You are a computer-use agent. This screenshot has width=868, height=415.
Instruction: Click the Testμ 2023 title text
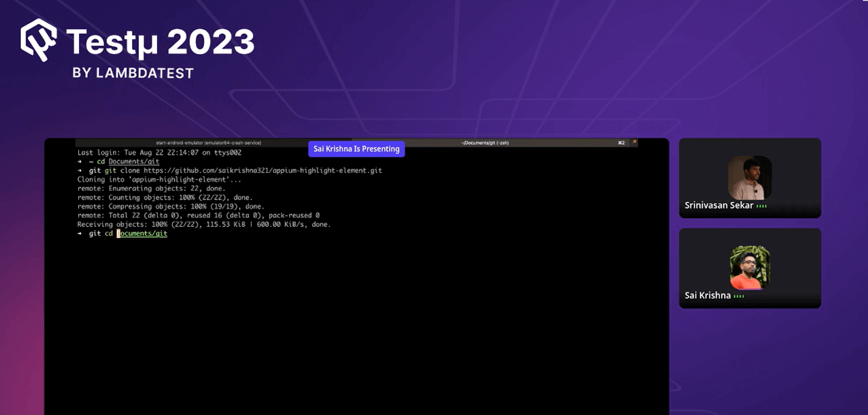coord(161,42)
